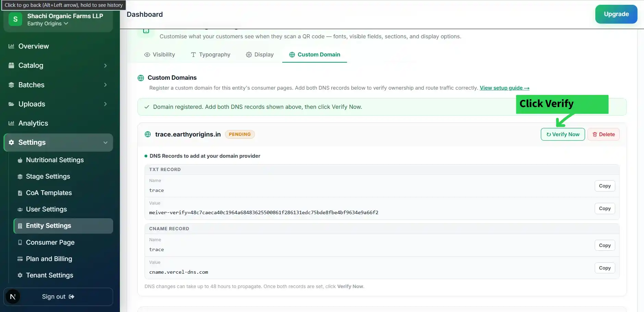
Task: Click the PENDING status badge
Action: (x=239, y=134)
